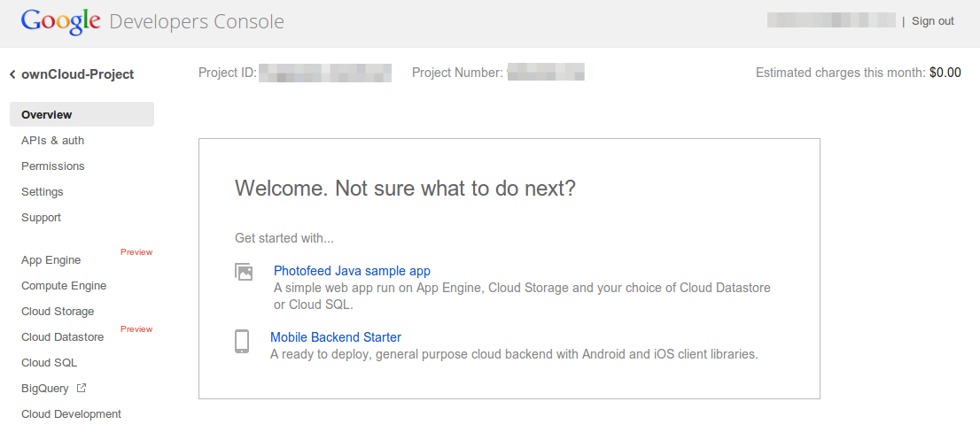Image resolution: width=980 pixels, height=440 pixels.
Task: Go to Permissions page
Action: 52,166
